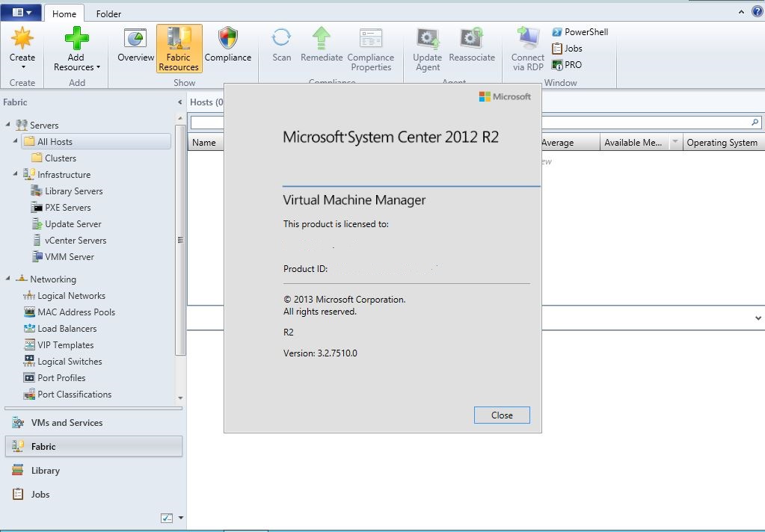Select Library Servers node
The image size is (765, 532).
tap(67, 191)
